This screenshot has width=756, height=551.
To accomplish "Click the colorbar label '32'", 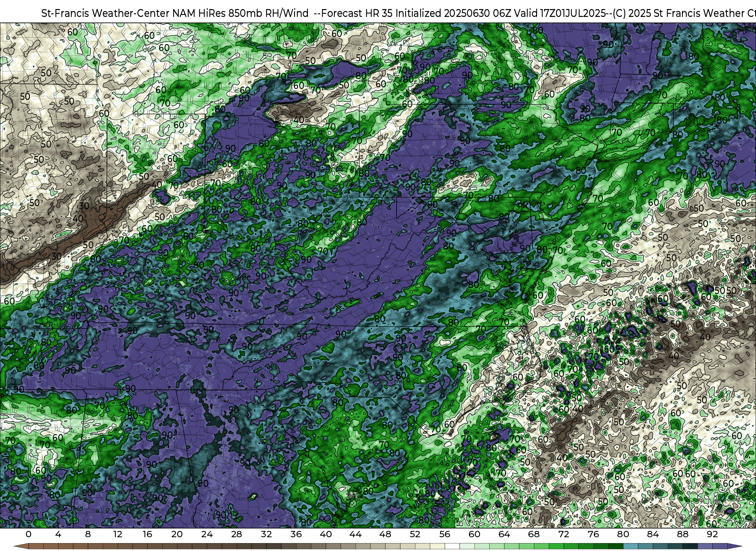I will (266, 534).
